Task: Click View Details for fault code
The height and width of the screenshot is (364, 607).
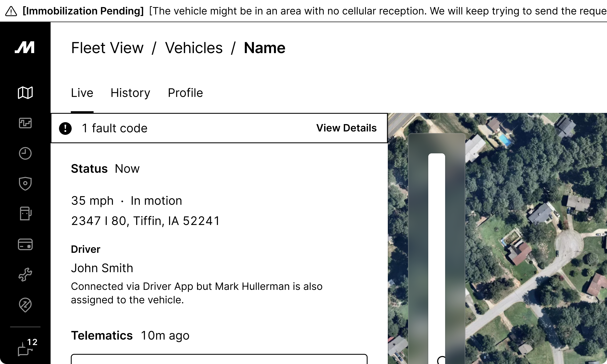Action: [346, 128]
